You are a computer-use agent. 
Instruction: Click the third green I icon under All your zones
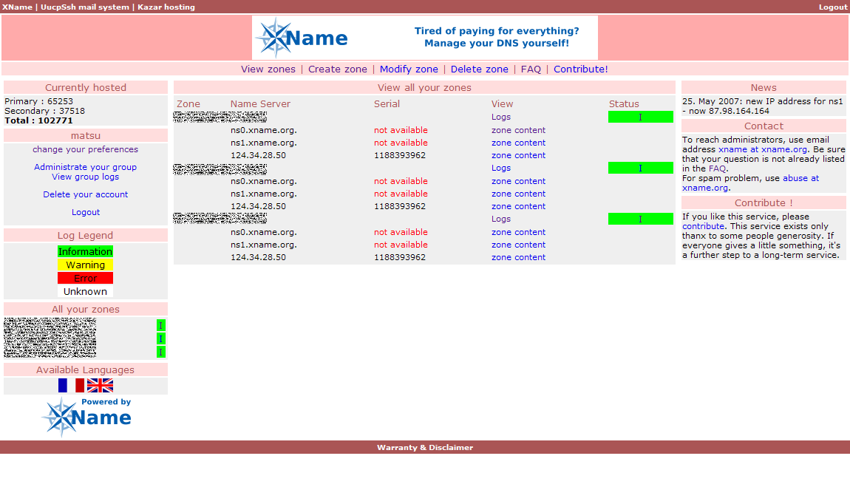coord(161,352)
